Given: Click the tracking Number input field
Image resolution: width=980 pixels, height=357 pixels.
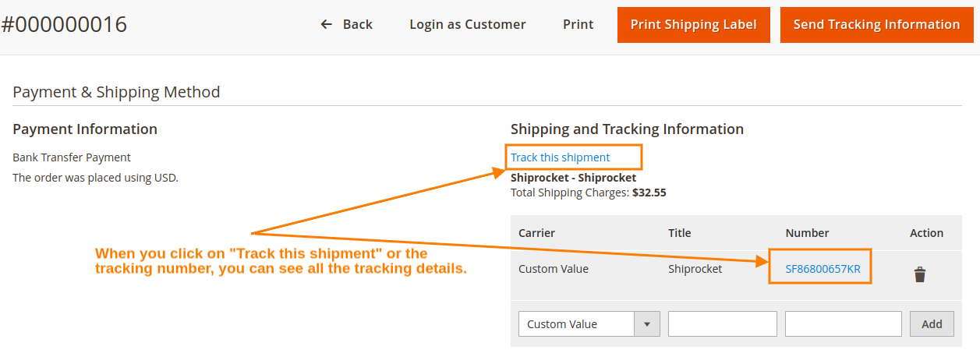Looking at the screenshot, I should (843, 324).
